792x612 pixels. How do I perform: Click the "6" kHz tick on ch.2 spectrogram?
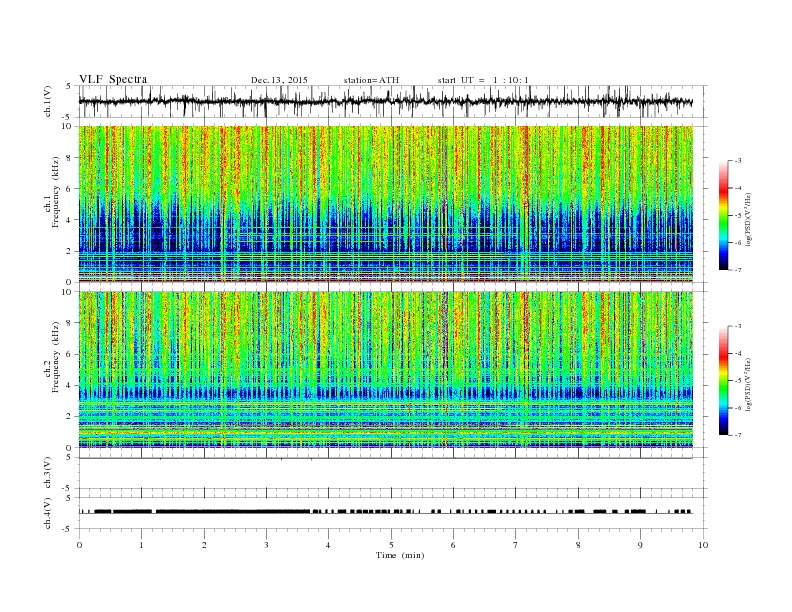pos(70,354)
